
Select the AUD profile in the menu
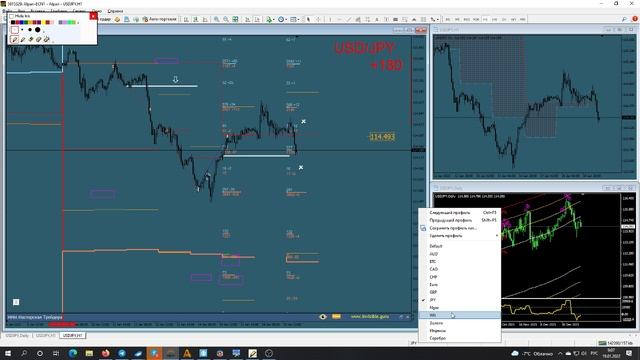(x=459, y=254)
